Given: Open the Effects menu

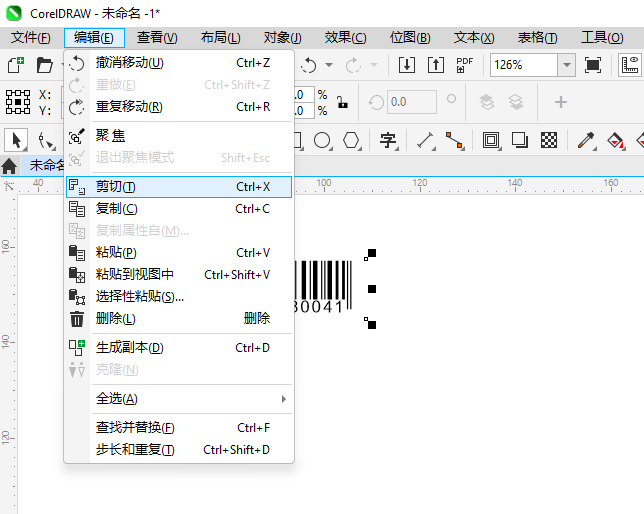Looking at the screenshot, I should pyautogui.click(x=345, y=38).
